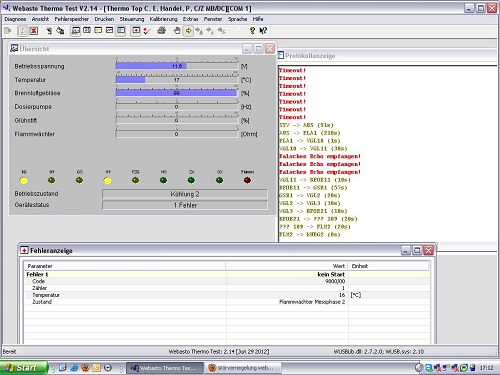This screenshot has width=500, height=375.
Task: Open the Fehlerspeicher menu
Action: pos(72,19)
